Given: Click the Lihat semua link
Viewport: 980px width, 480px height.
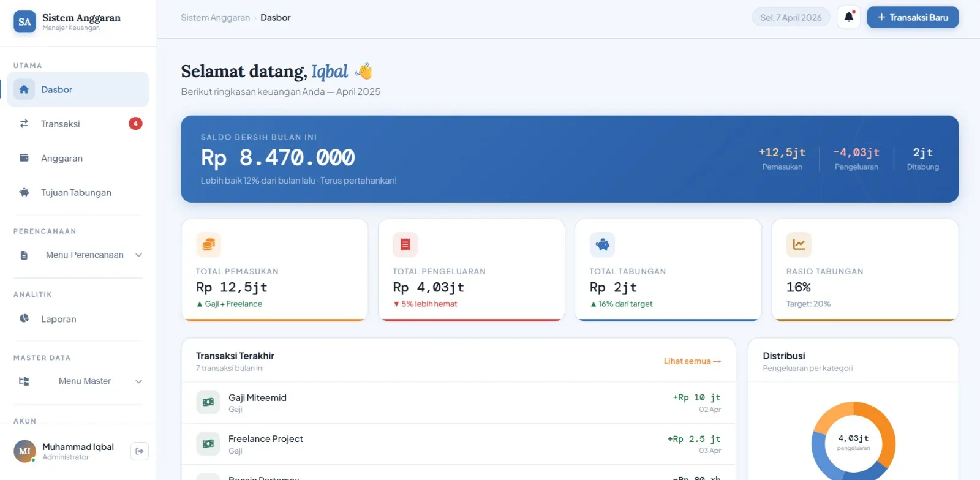Looking at the screenshot, I should tap(692, 361).
